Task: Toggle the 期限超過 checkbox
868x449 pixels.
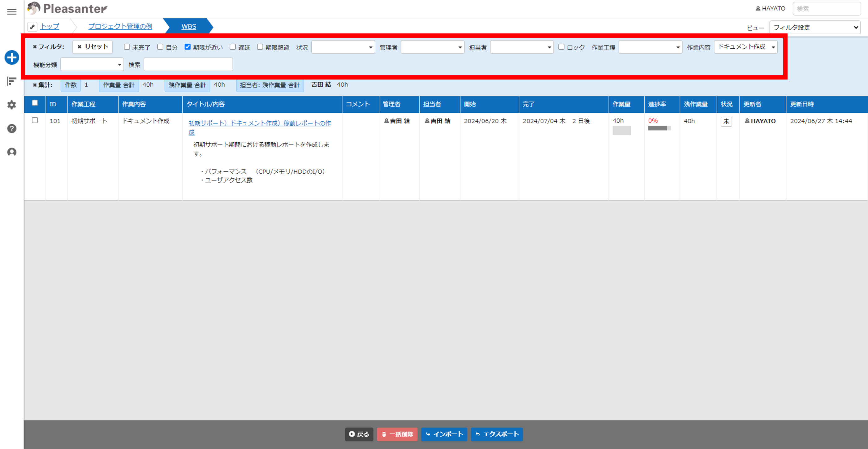Action: point(260,47)
